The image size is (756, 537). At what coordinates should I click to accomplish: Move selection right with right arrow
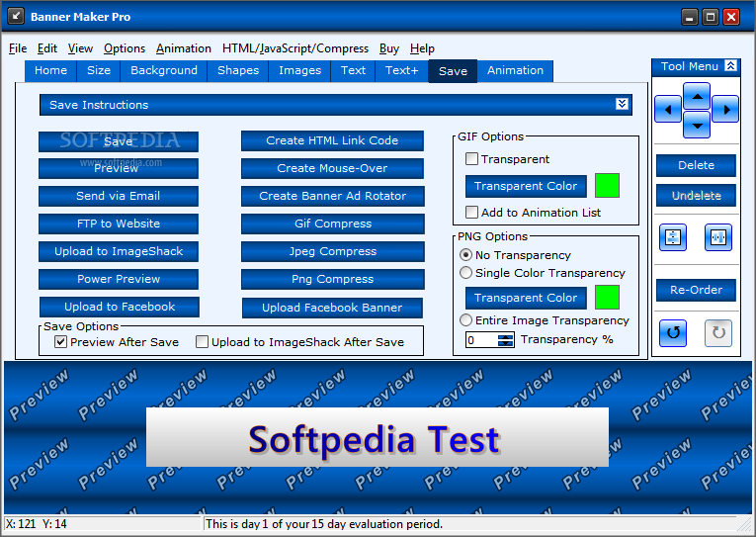click(725, 109)
